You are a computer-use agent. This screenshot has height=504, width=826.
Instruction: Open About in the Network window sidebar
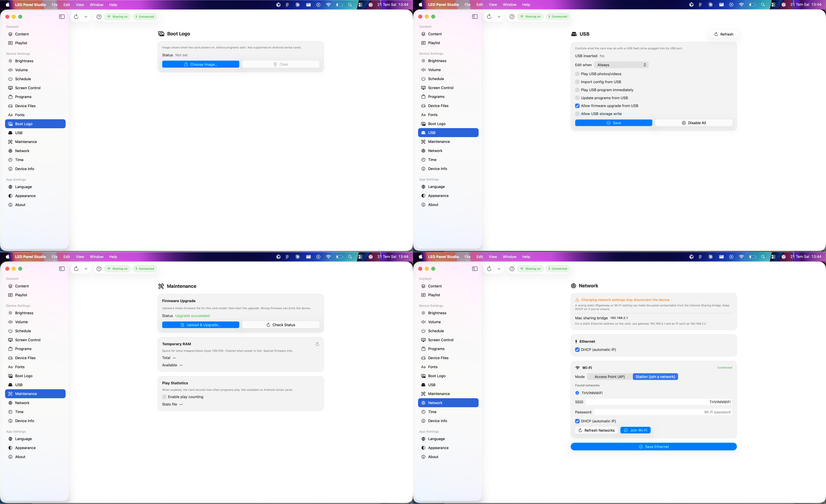(x=448, y=457)
